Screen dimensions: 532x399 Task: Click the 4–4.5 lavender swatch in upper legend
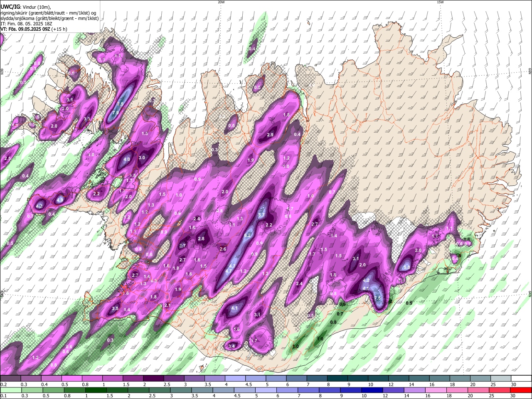(235, 379)
